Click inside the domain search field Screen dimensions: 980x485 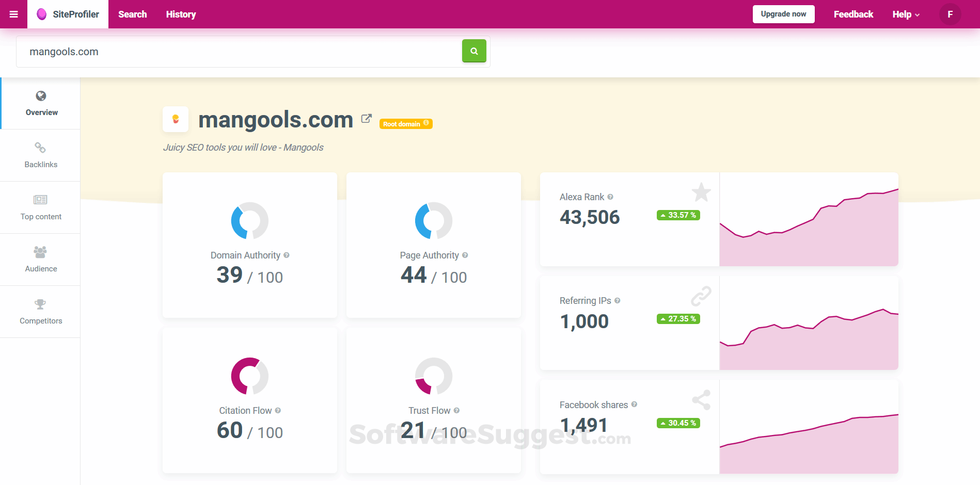click(x=232, y=52)
